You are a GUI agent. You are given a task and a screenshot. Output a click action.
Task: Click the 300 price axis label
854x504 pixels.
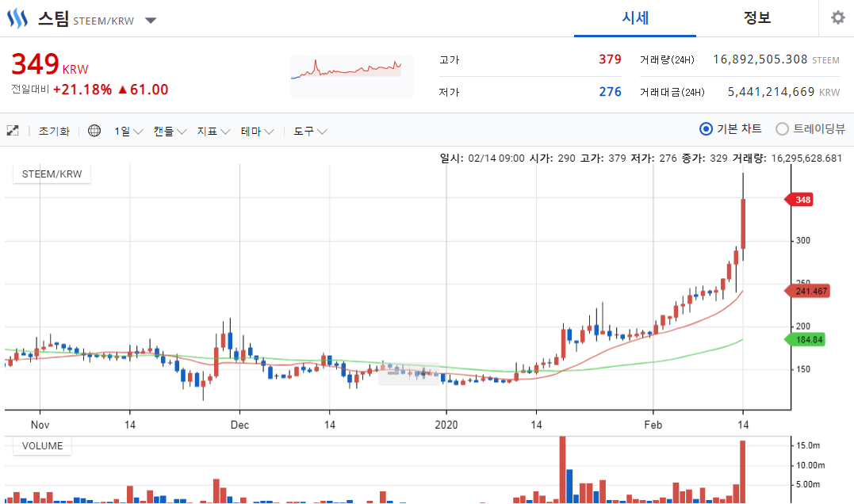(802, 241)
